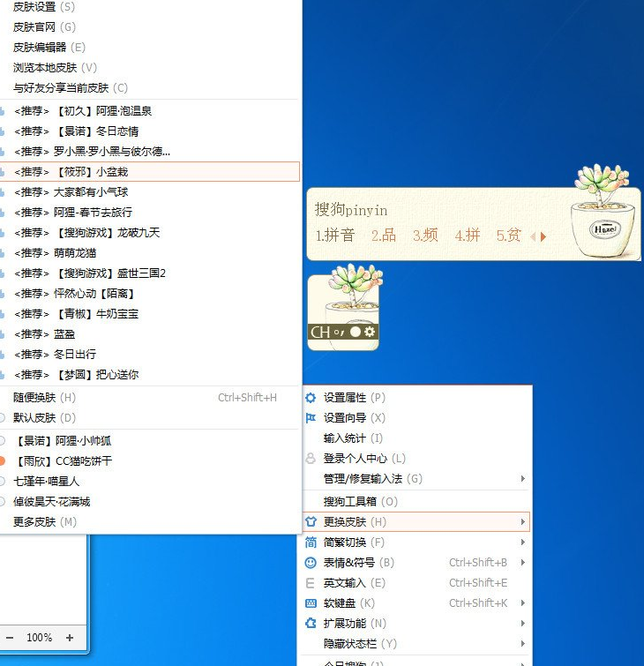Screen dimensions: 644x666
Task: Select recommended skin 【初久】阿狸·泡温泉
Action: 149,111
